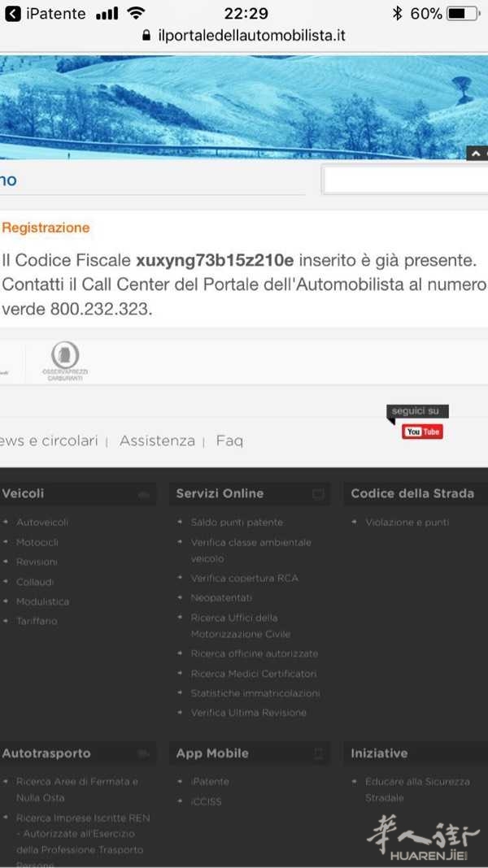Select the Autoveicoli link under Veicoli
The height and width of the screenshot is (868, 488).
42,523
